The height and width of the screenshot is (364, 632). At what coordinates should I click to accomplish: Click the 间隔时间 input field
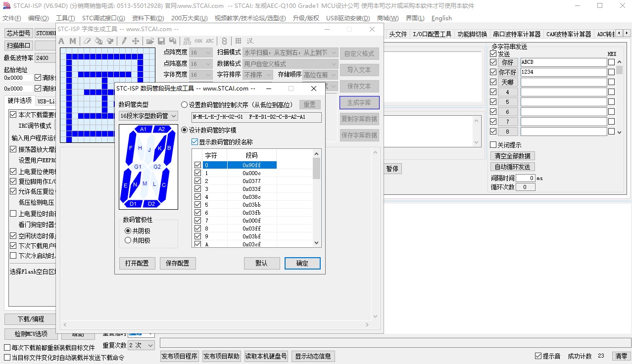pos(525,178)
